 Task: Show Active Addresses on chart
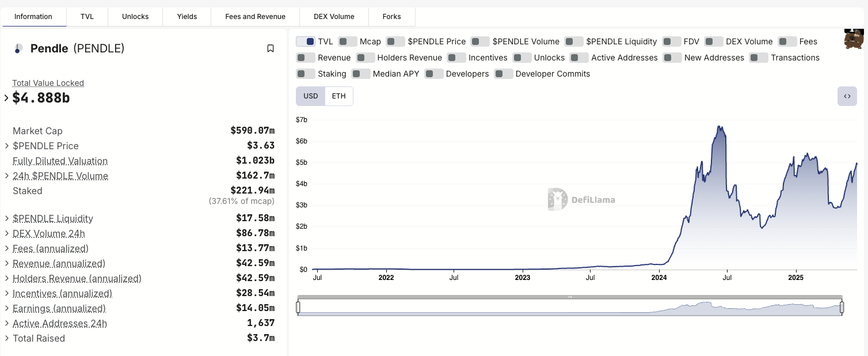pyautogui.click(x=579, y=58)
